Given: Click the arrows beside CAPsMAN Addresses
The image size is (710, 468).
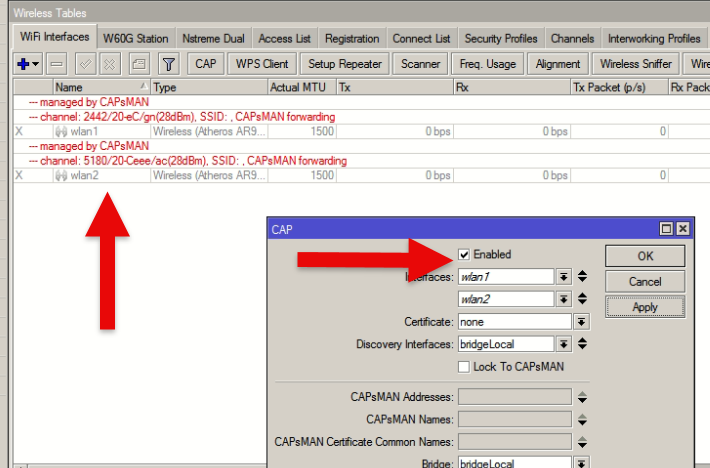Looking at the screenshot, I should tap(582, 397).
